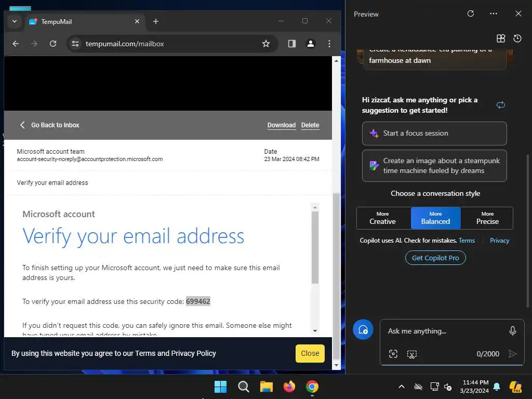Click Chrome taskbar icon
Screen dimensions: 532x399
(312, 387)
